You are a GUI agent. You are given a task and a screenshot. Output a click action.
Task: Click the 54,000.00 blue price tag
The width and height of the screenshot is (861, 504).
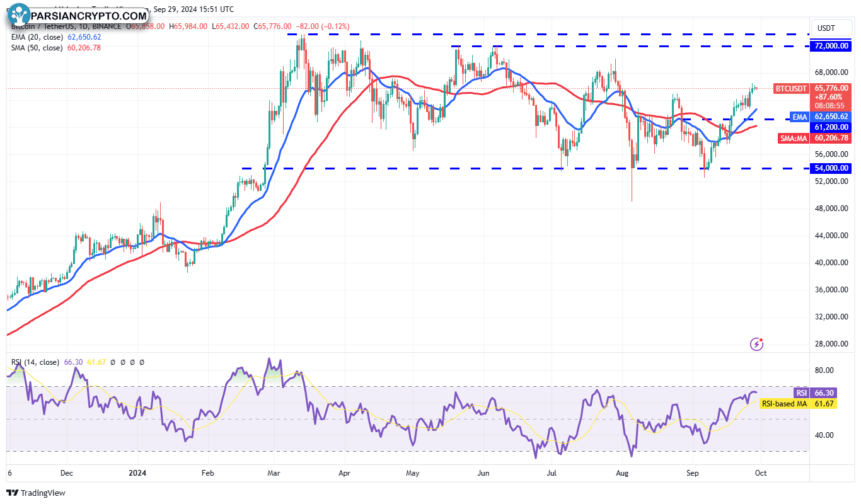pos(831,168)
